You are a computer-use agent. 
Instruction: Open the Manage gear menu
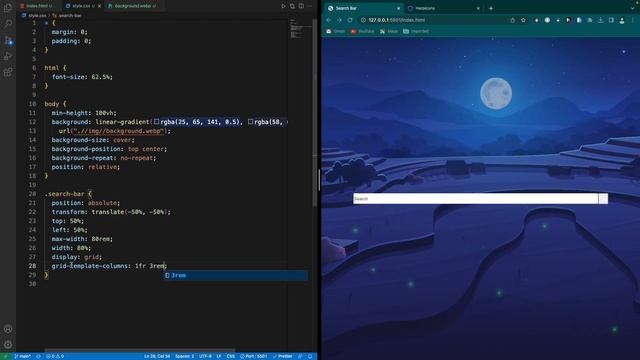pyautogui.click(x=8, y=344)
